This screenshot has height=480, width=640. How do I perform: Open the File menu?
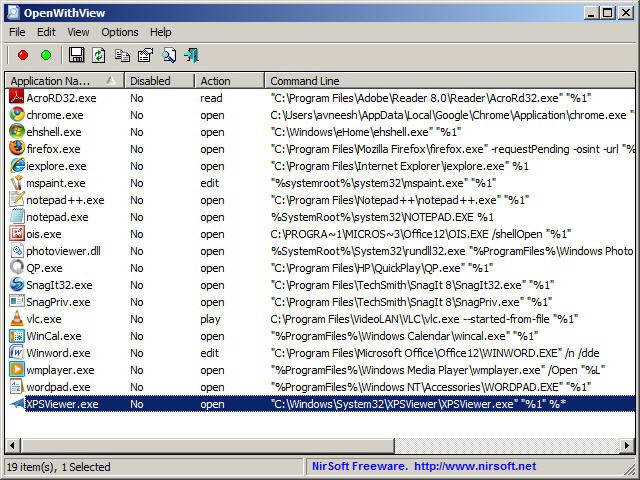point(17,32)
